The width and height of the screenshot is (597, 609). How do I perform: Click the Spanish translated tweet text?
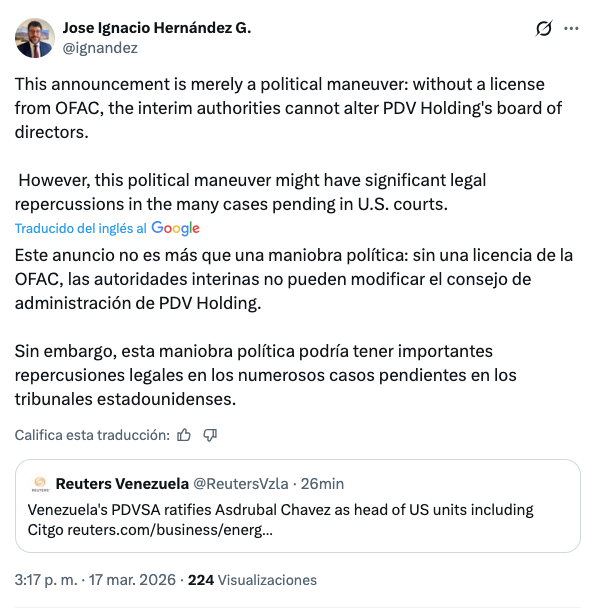tap(294, 327)
